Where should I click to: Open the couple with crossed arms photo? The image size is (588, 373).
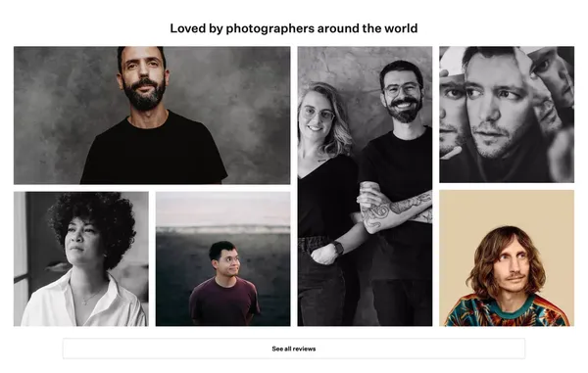[x=365, y=186]
